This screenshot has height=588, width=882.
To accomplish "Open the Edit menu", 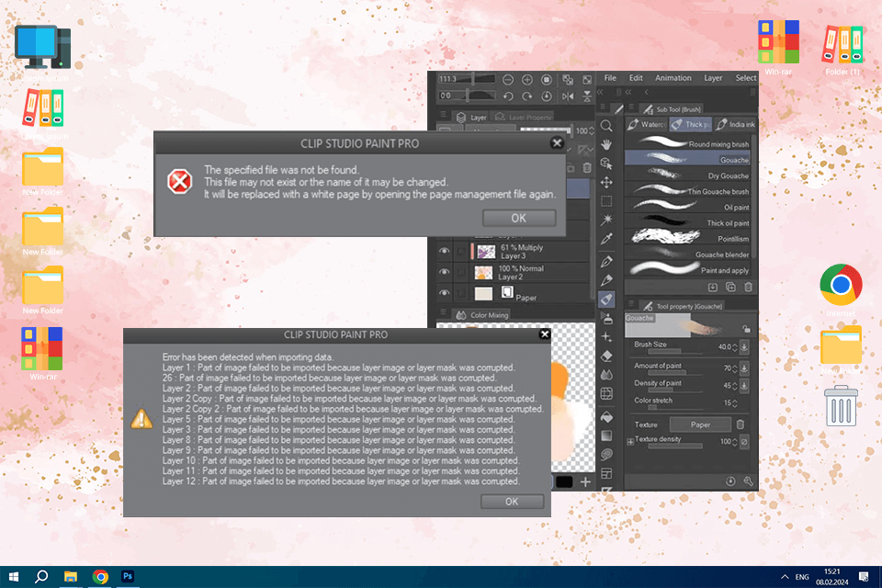I will (636, 78).
